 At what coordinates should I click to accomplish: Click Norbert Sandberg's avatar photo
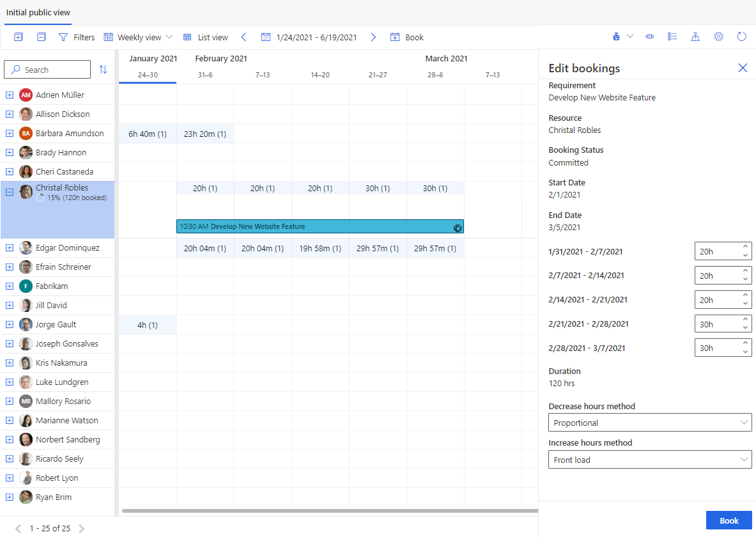click(26, 440)
